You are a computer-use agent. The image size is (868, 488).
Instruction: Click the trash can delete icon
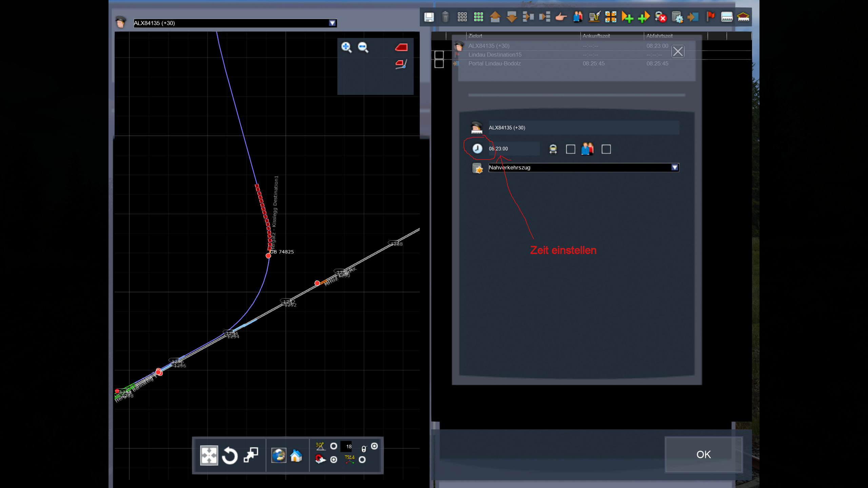(x=445, y=17)
